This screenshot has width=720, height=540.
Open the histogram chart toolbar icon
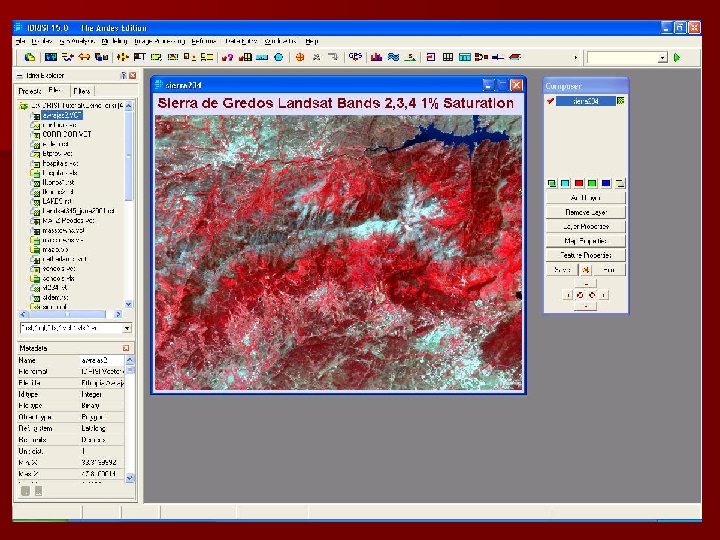pyautogui.click(x=376, y=57)
